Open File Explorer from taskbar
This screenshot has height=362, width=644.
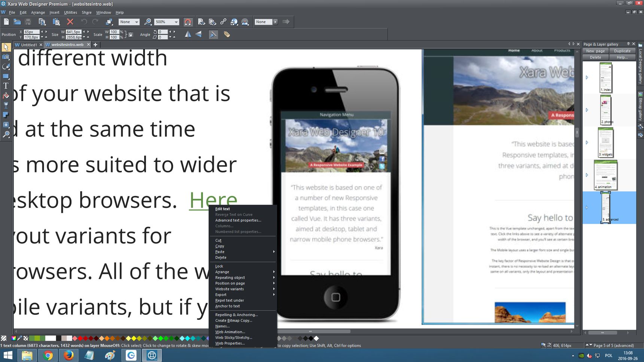[27, 355]
